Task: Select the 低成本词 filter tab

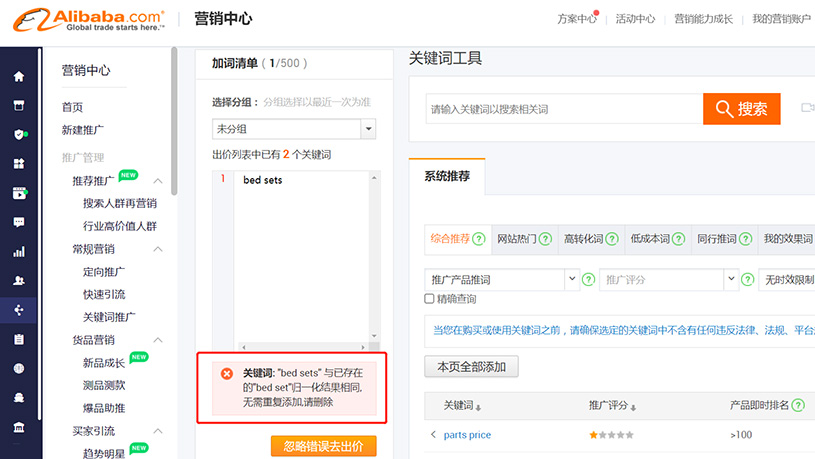Action: pyautogui.click(x=658, y=239)
